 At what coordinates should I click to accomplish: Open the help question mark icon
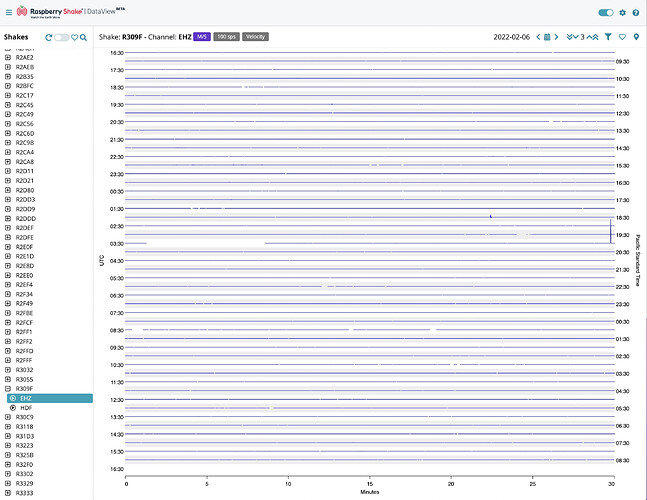636,12
